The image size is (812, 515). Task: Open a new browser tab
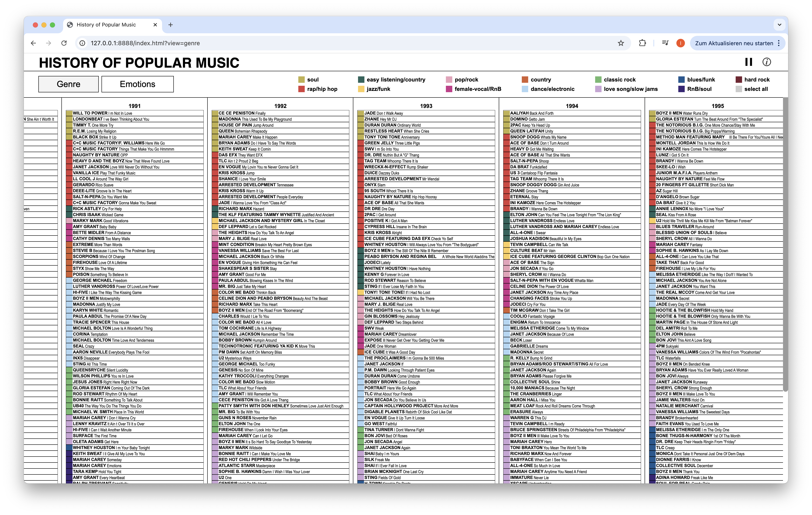coord(170,25)
